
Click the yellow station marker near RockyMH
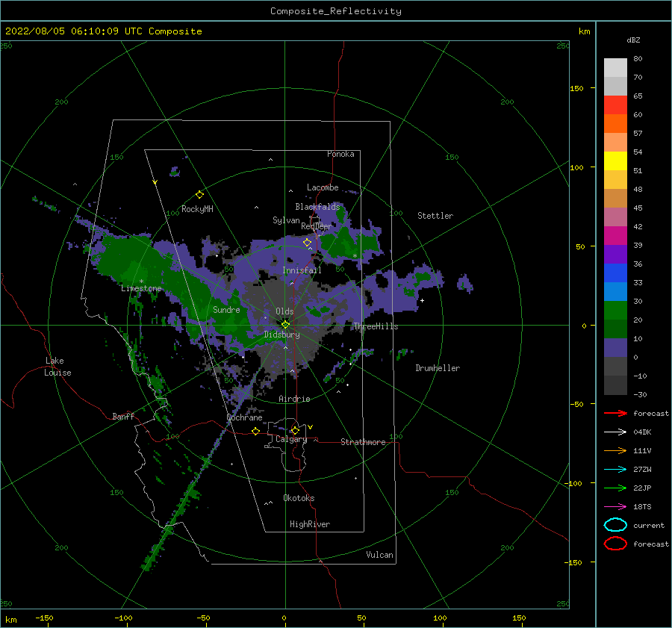tap(199, 195)
